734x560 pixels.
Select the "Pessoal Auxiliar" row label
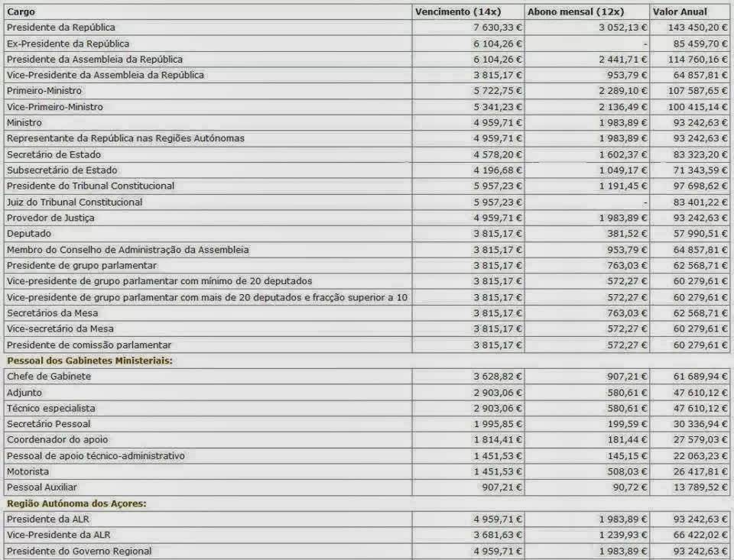41,487
